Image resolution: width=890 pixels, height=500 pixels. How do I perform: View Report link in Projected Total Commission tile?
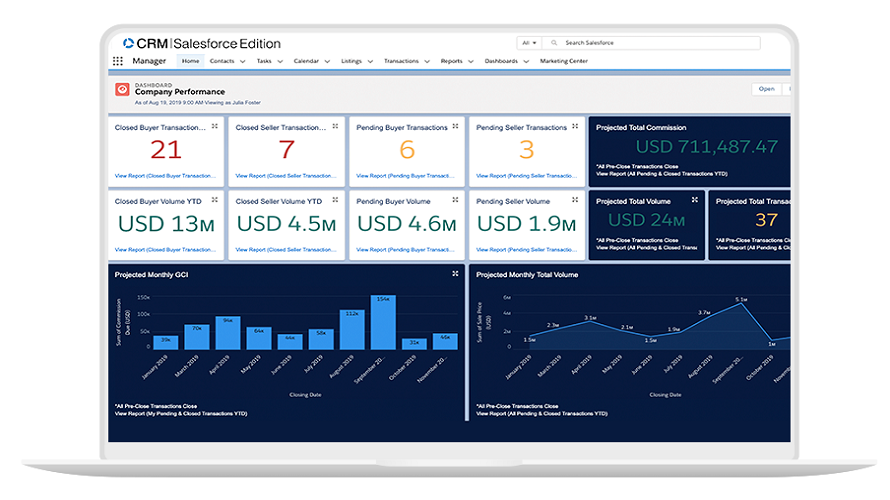coord(661,174)
